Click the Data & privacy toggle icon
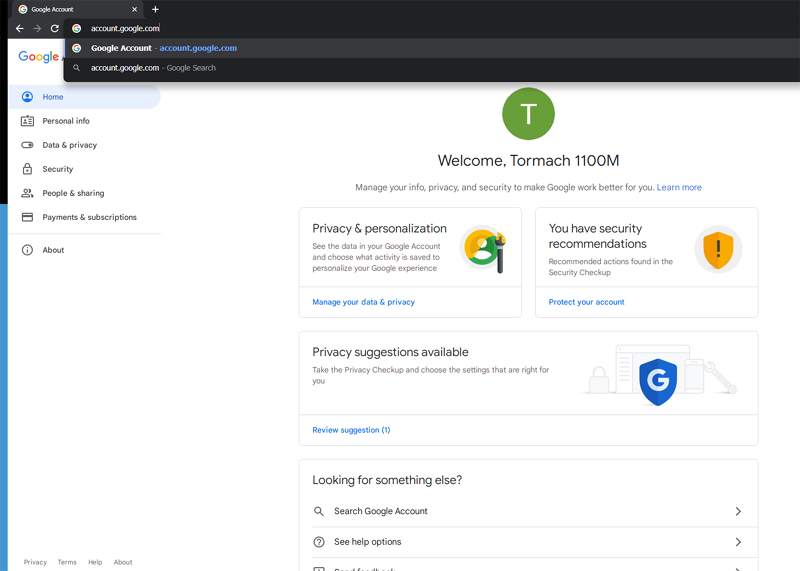The height and width of the screenshot is (571, 800). pos(27,145)
